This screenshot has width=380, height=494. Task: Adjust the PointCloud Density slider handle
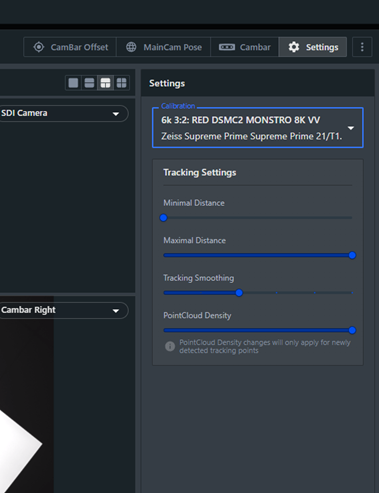coord(352,330)
